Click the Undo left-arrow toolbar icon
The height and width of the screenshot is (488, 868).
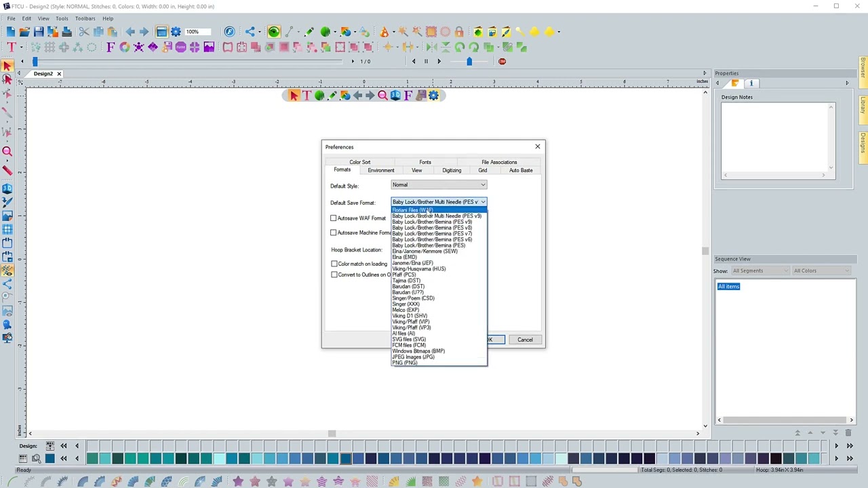point(130,32)
